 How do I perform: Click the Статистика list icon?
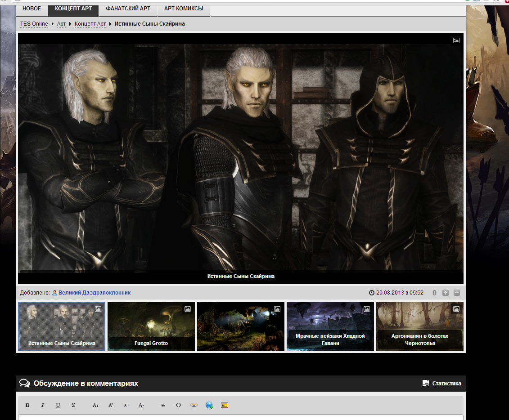click(426, 384)
